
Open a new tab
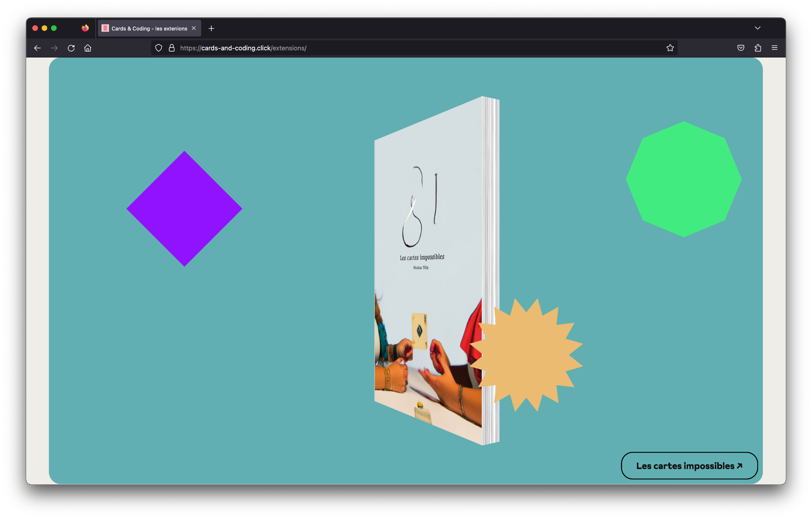coord(211,29)
